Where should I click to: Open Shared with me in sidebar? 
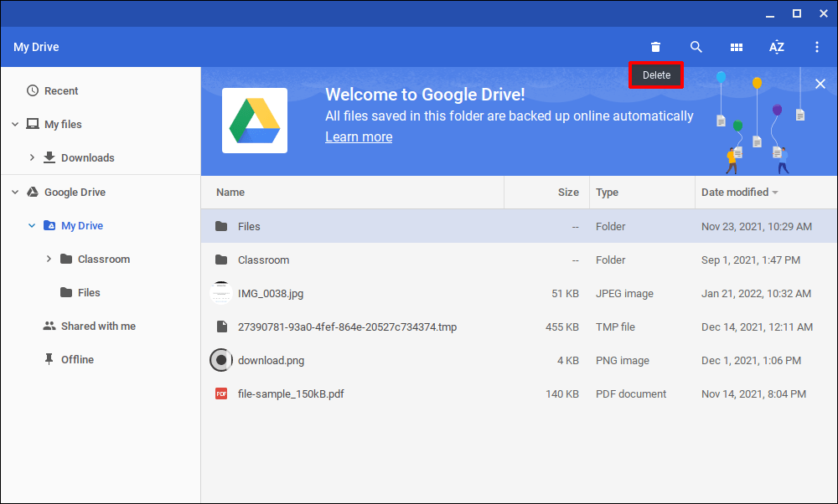point(97,326)
